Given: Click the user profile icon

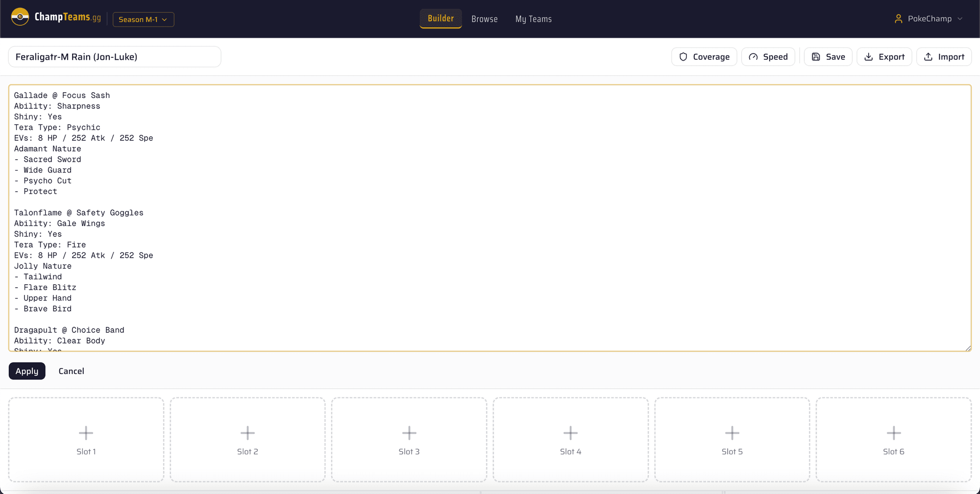Looking at the screenshot, I should click(898, 19).
